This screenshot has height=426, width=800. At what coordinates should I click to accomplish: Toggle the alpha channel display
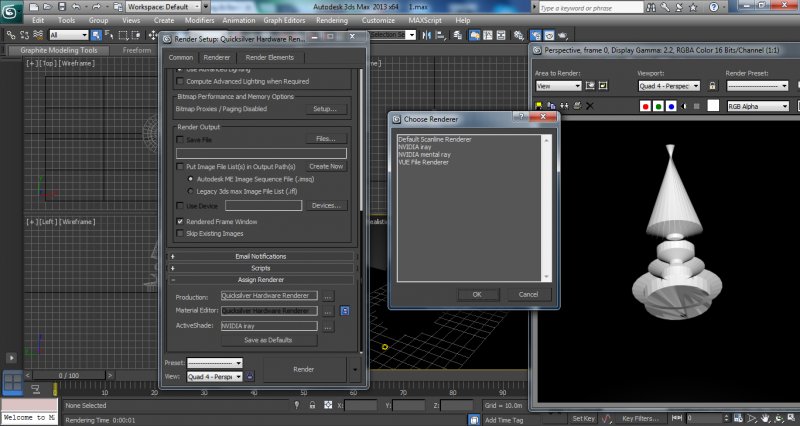(x=684, y=106)
